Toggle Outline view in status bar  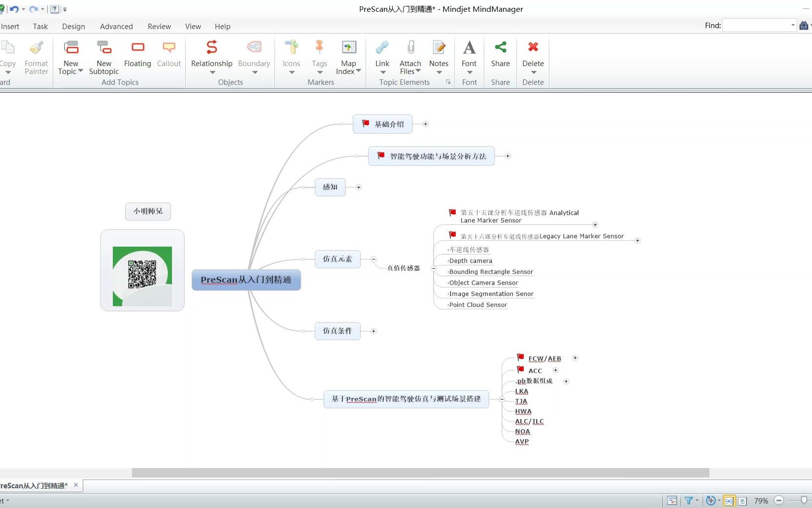click(x=743, y=501)
